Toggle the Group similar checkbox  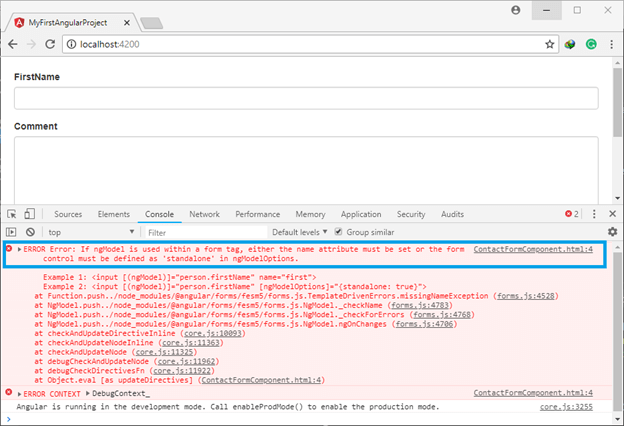[x=338, y=232]
